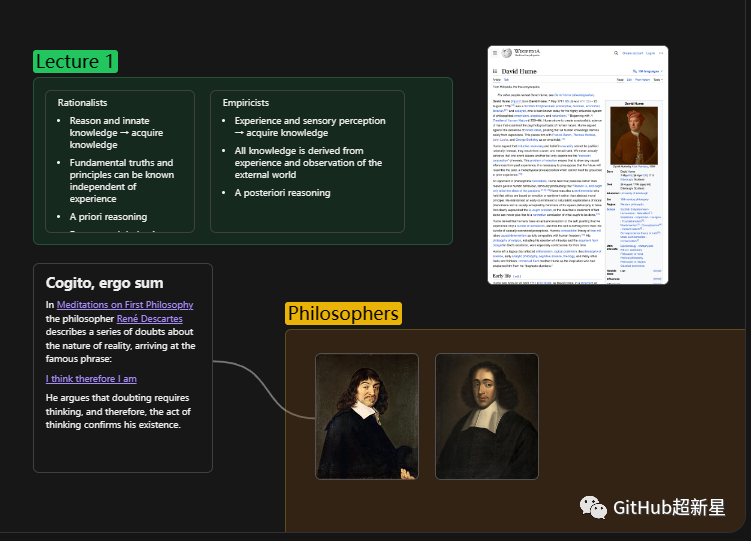Screen dimensions: 751x541
Task: Click the René Descartes portrait image
Action: click(x=367, y=416)
